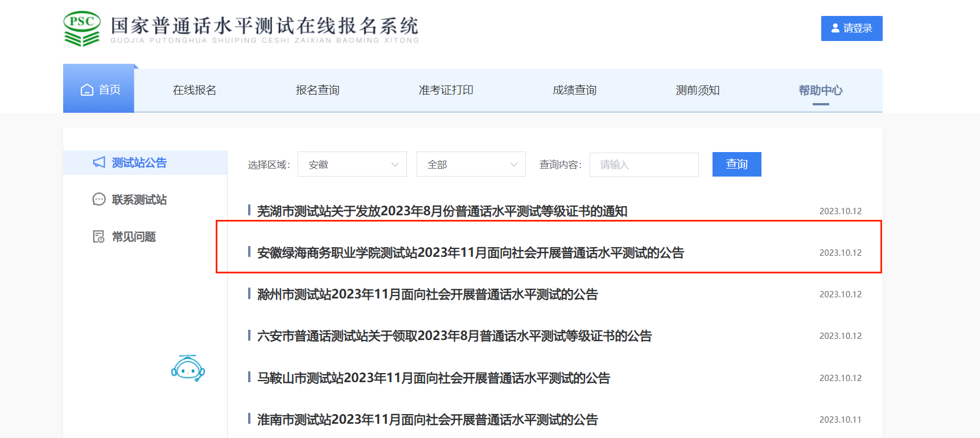The image size is (980, 438).
Task: Expand the 全部 city dropdown
Action: click(x=471, y=164)
